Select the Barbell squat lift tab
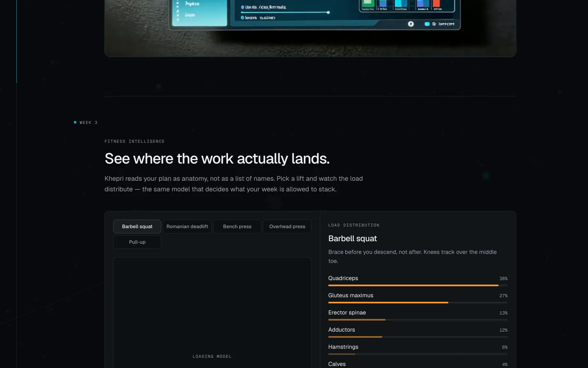 [137, 227]
